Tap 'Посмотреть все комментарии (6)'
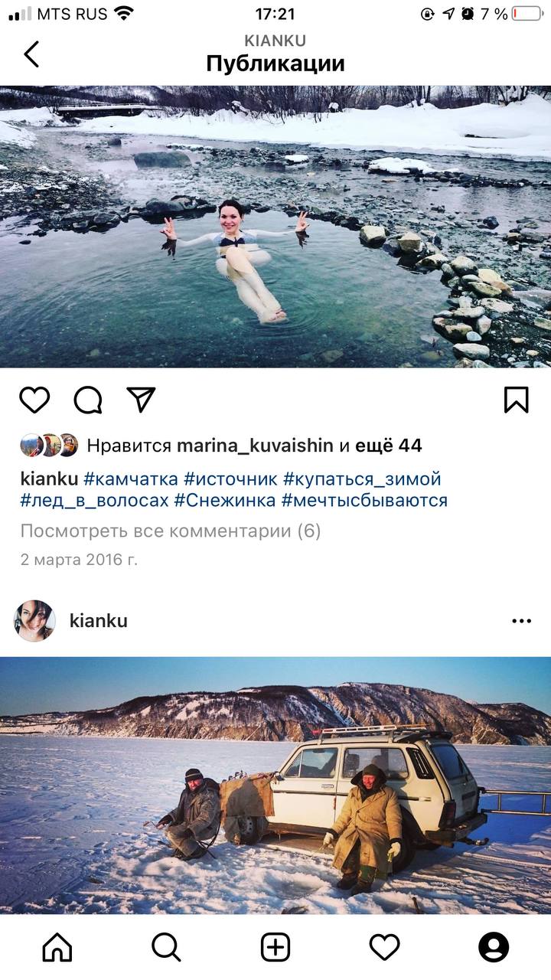The image size is (551, 980). coord(171,531)
